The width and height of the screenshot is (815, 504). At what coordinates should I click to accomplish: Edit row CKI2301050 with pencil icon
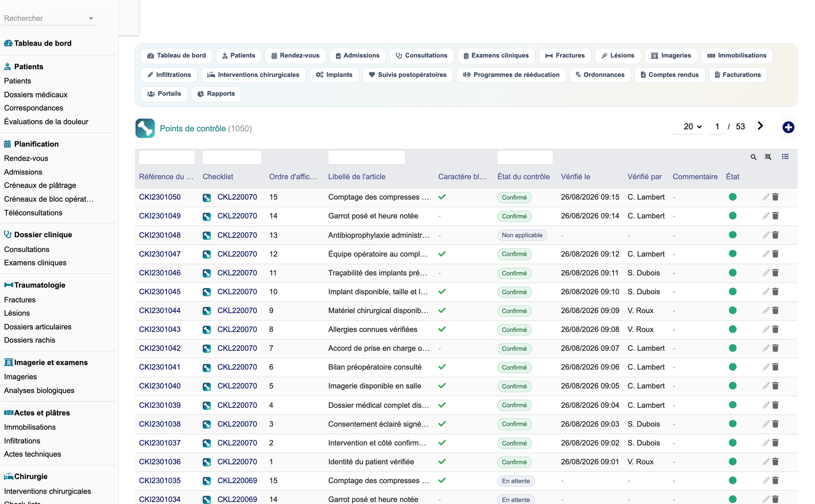pyautogui.click(x=766, y=197)
